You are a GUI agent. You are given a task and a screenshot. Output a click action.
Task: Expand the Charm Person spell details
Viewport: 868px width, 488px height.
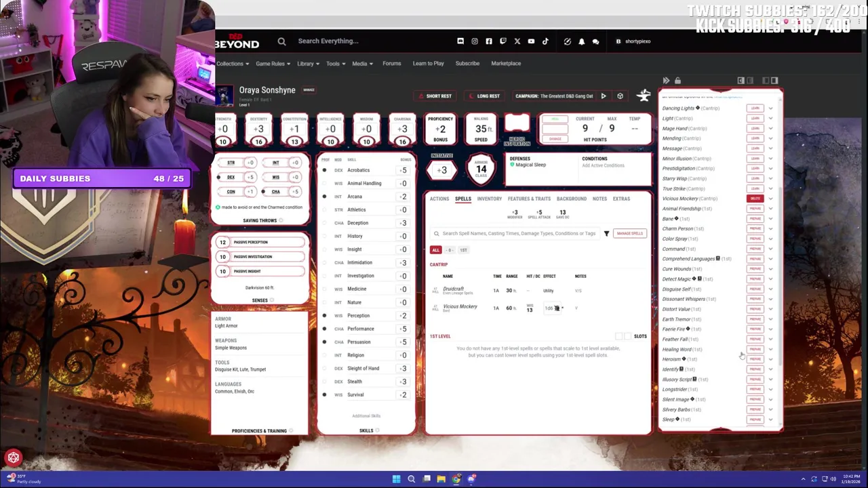click(x=770, y=228)
